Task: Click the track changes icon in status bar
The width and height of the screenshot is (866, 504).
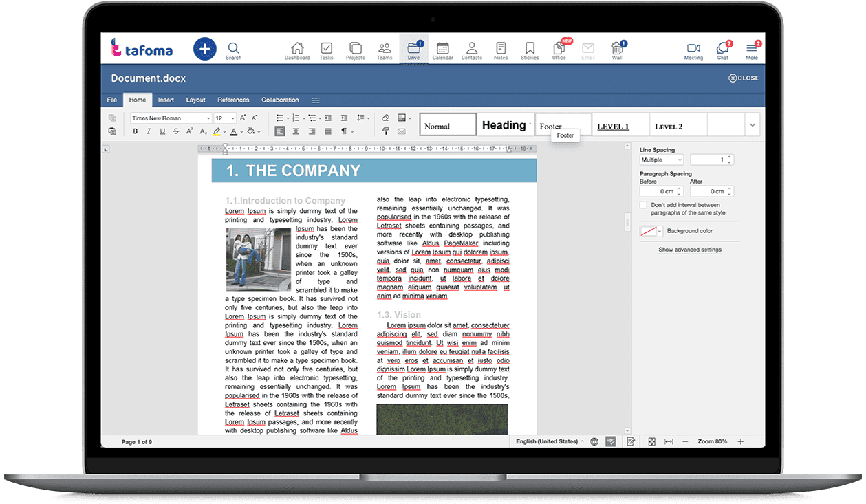Action: click(630, 441)
